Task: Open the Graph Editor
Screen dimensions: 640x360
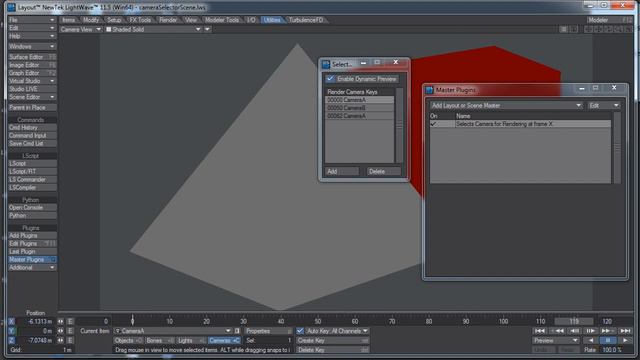Action: click(32, 73)
